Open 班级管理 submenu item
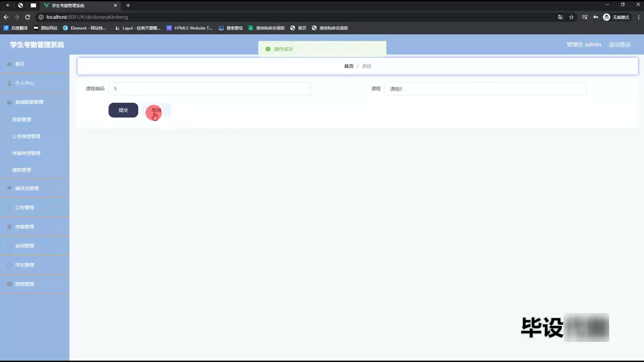This screenshot has width=644, height=362. tap(21, 120)
